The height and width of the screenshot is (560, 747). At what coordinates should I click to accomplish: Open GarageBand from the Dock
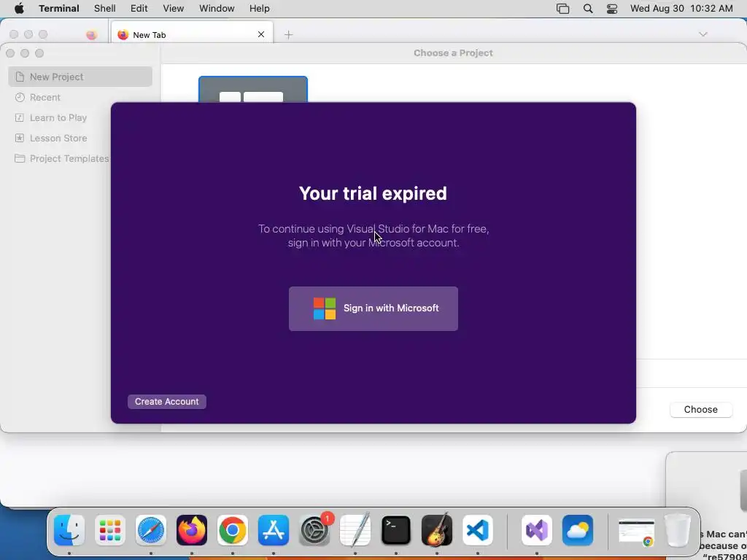pyautogui.click(x=437, y=530)
